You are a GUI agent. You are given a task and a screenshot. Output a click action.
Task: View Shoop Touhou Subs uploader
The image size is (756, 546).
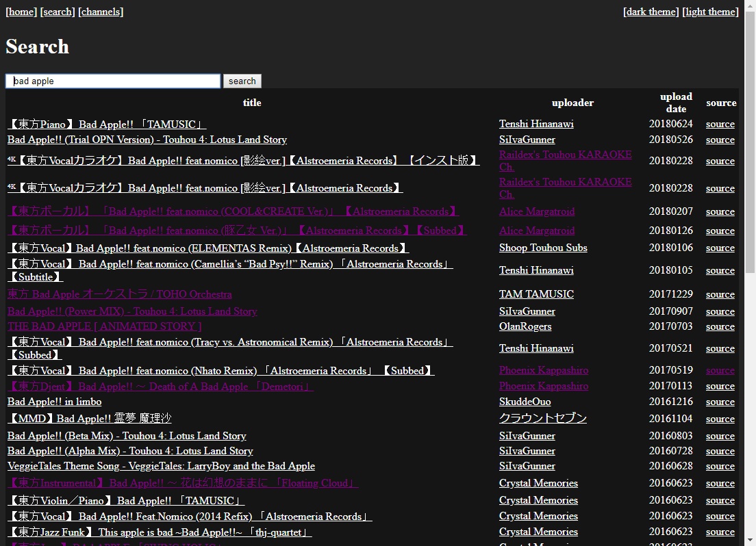[x=543, y=248]
